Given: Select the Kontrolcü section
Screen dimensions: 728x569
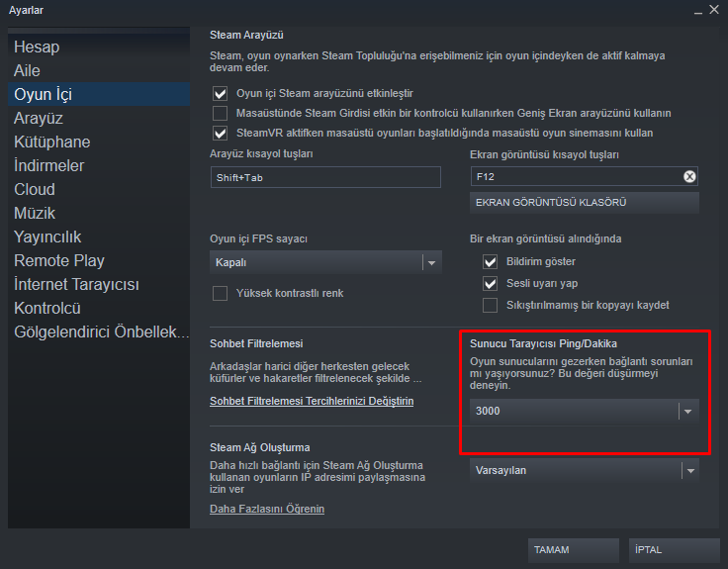Looking at the screenshot, I should click(x=99, y=308).
